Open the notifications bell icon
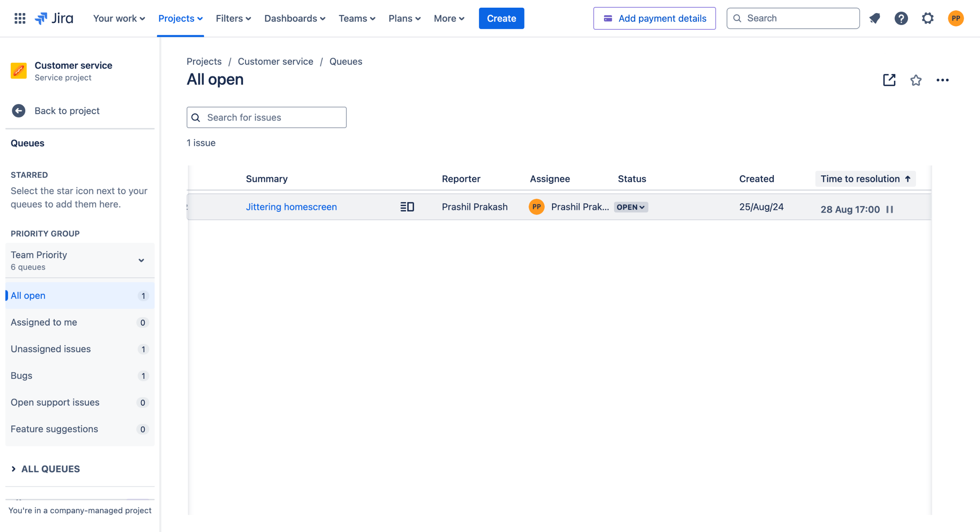The height and width of the screenshot is (532, 980). pos(875,18)
